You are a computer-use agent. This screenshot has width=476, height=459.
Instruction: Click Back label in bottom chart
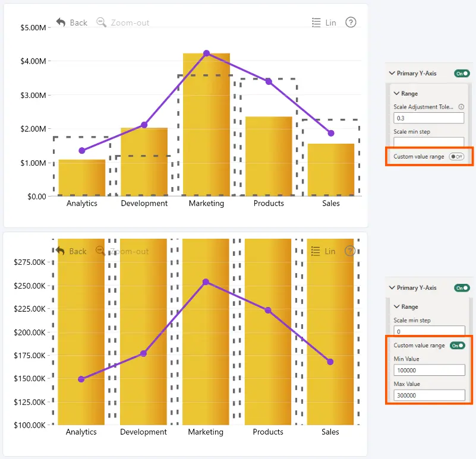[x=78, y=252]
